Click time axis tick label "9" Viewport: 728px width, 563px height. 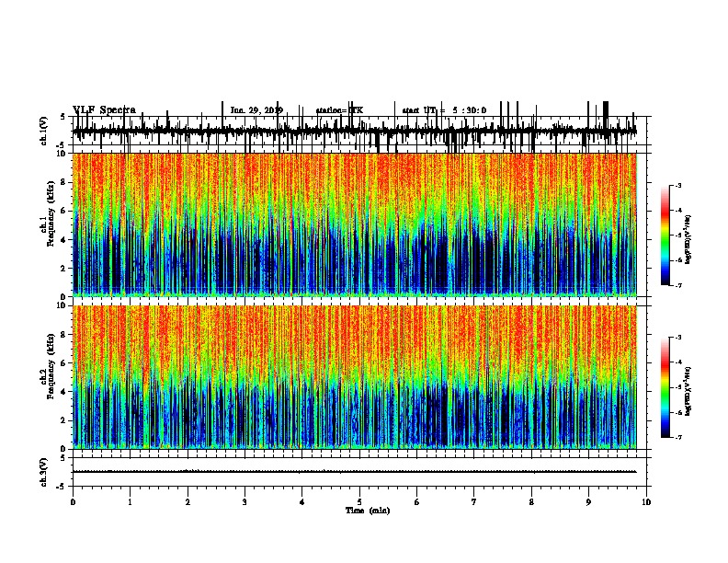[588, 501]
